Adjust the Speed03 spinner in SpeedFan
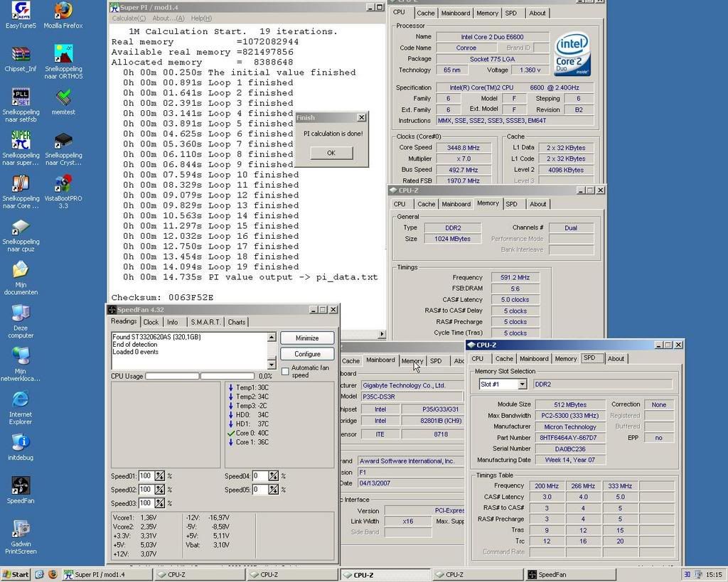 tap(160, 503)
